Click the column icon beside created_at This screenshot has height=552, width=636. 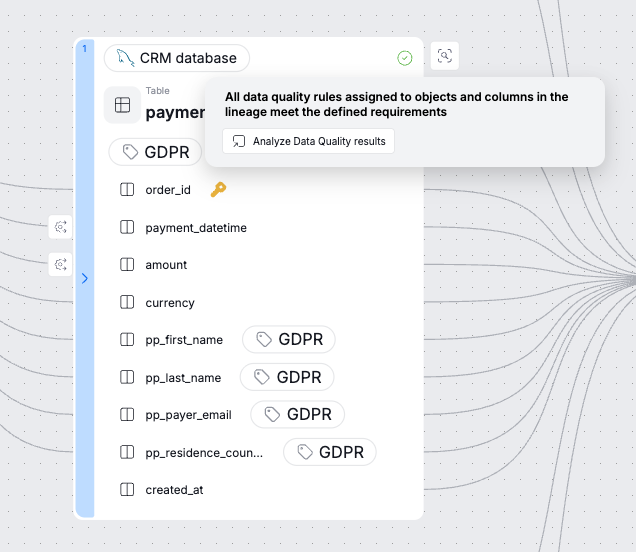[x=127, y=490]
